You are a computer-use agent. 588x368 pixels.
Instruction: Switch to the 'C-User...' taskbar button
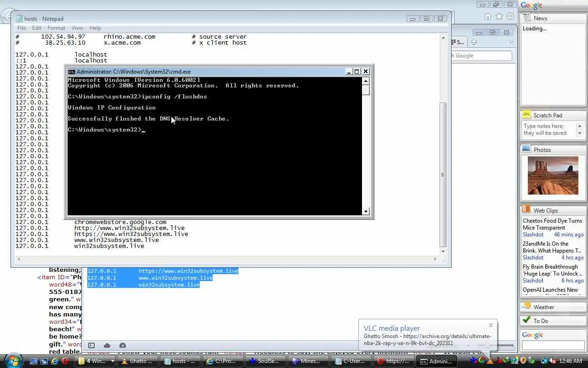pos(351,361)
